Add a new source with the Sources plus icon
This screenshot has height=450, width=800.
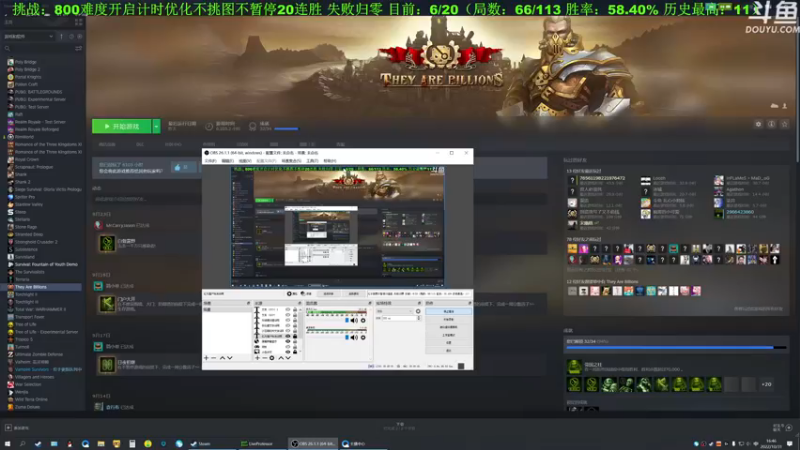(257, 358)
